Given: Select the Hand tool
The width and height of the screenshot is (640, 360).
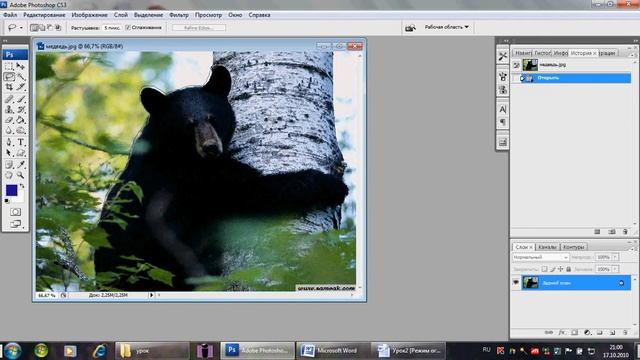Looking at the screenshot, I should click(9, 176).
